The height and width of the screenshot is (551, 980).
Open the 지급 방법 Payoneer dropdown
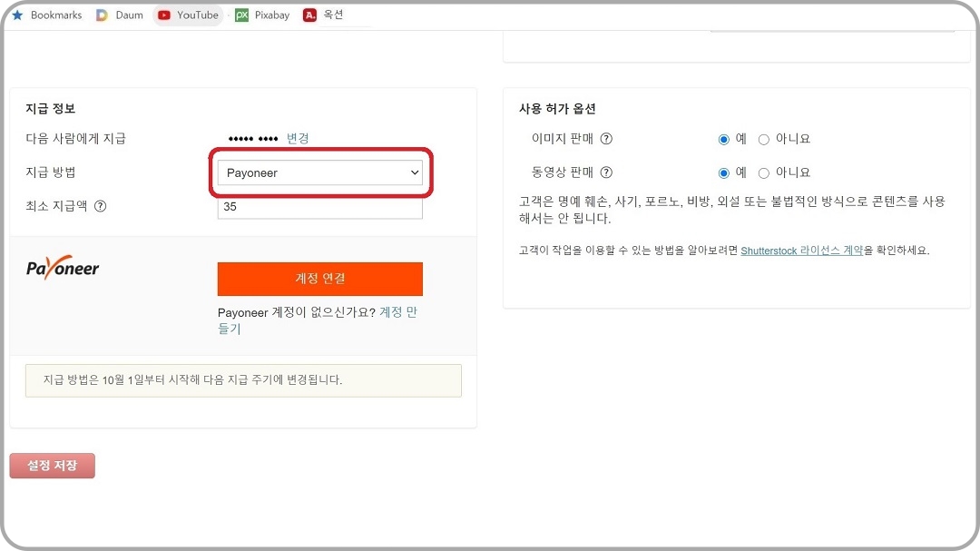[320, 172]
